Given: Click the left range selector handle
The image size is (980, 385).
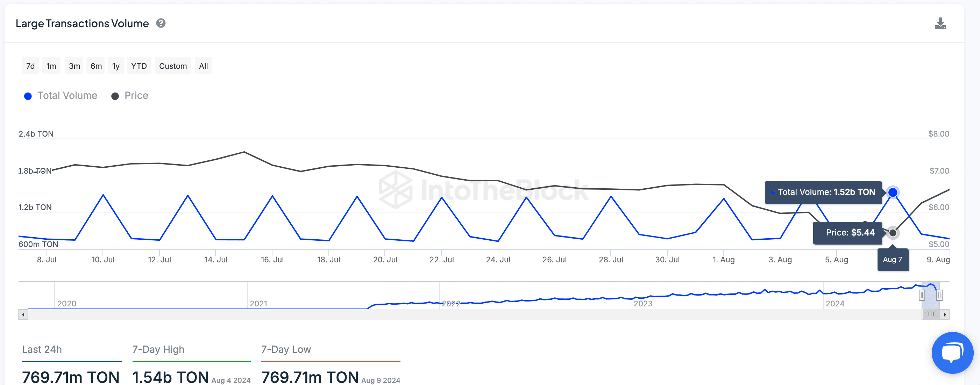Looking at the screenshot, I should [921, 295].
